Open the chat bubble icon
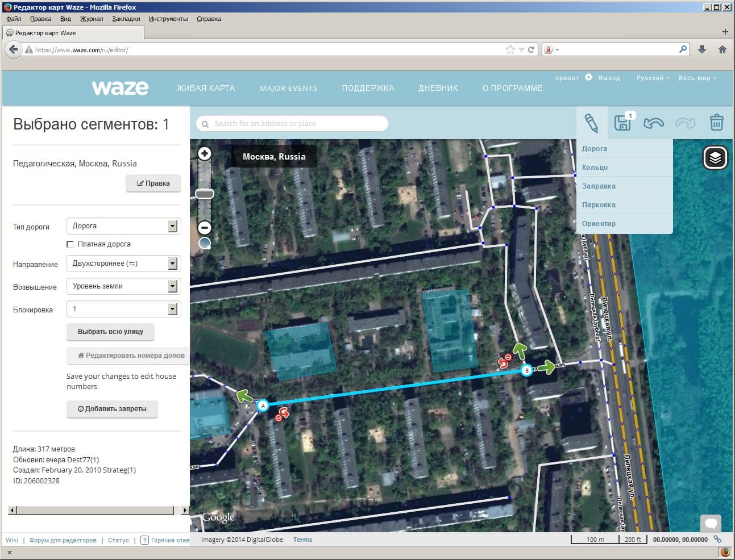Screen dimensions: 735x560 711,523
